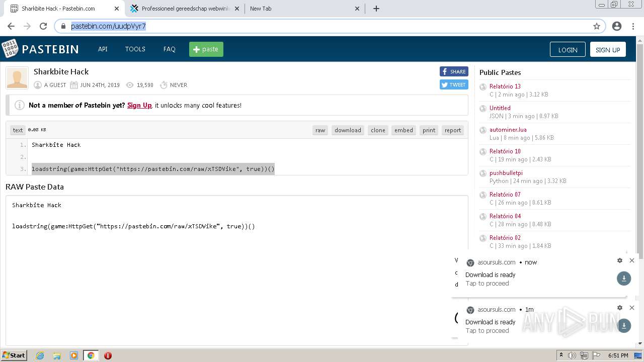This screenshot has height=362, width=644.
Task: Open the TOOLS menu item
Action: coord(135,49)
